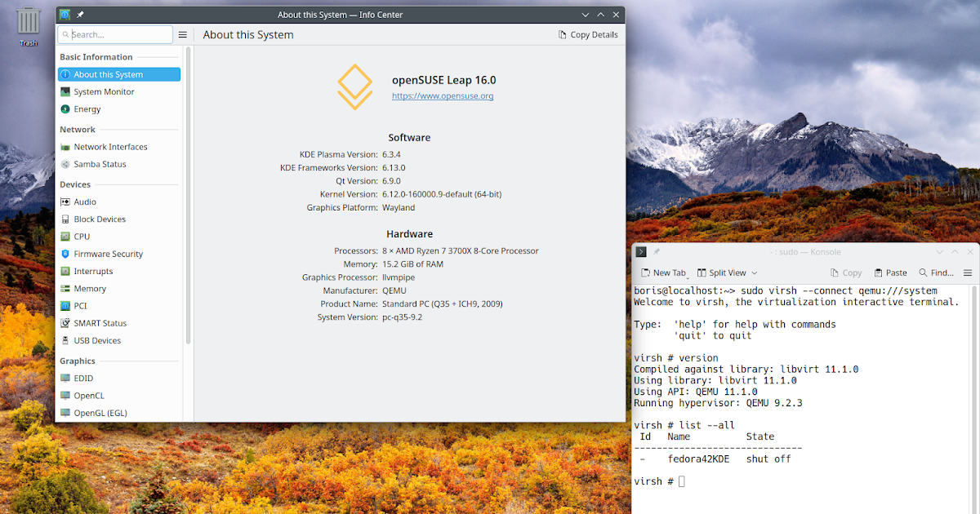Click the KDE Plasma Version value "6.3.4"
This screenshot has height=514, width=980.
[x=391, y=154]
